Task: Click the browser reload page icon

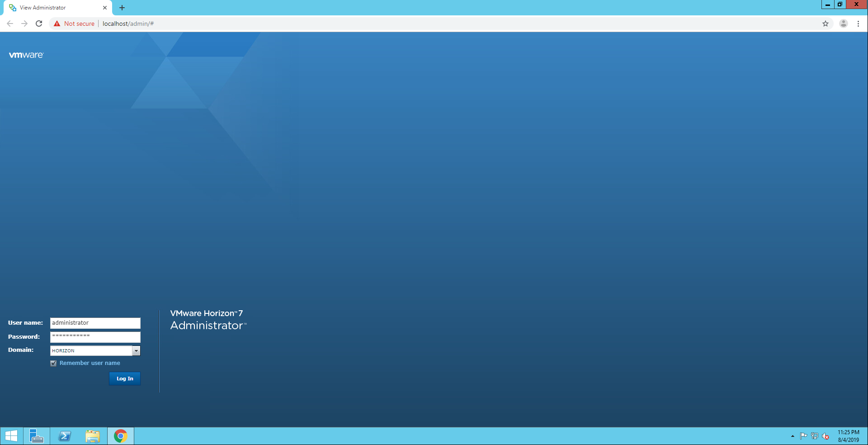Action: [x=39, y=24]
